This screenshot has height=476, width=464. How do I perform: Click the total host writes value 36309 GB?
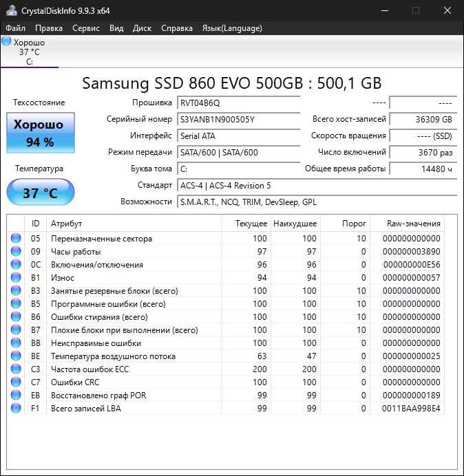(423, 119)
